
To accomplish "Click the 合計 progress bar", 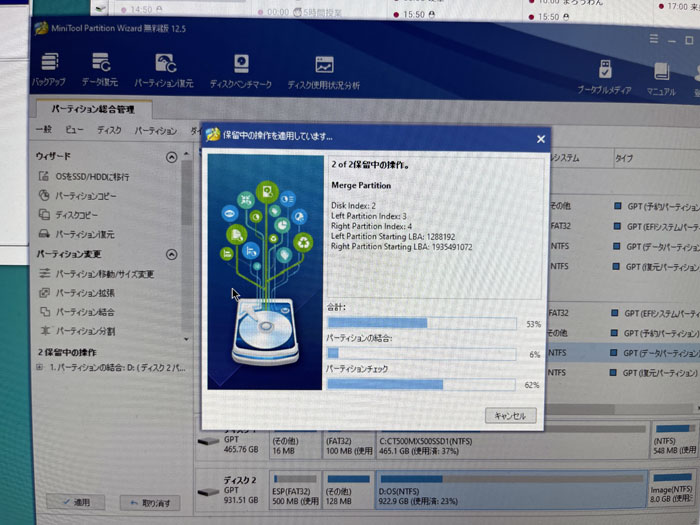I will [422, 323].
